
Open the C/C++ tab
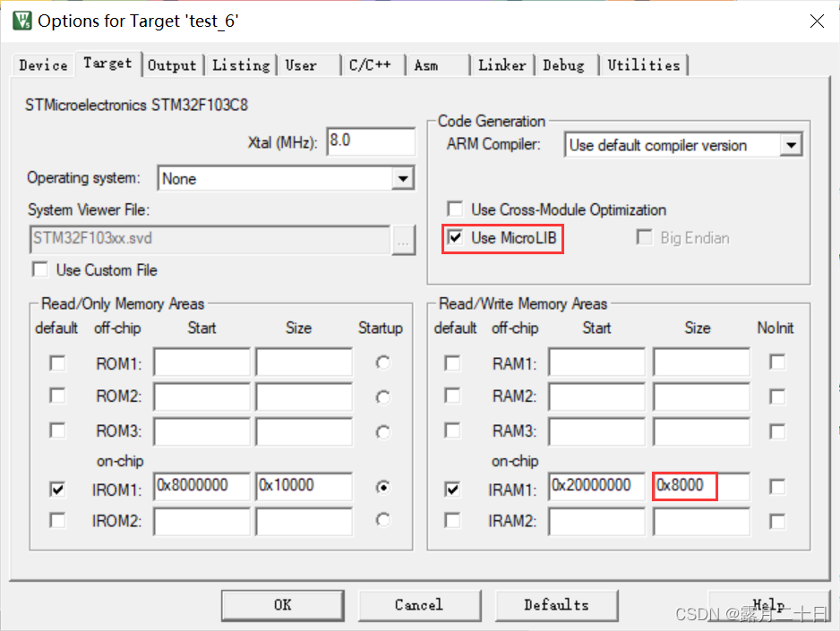(373, 65)
